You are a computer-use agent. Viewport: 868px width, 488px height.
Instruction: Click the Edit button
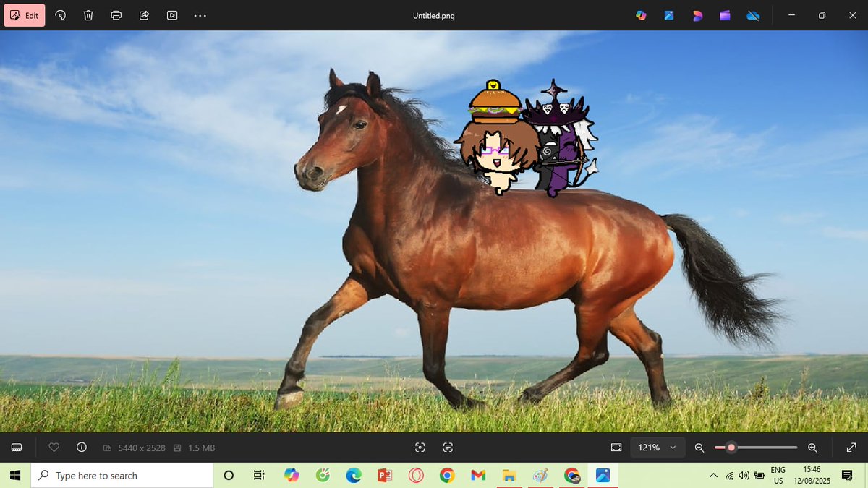click(24, 15)
